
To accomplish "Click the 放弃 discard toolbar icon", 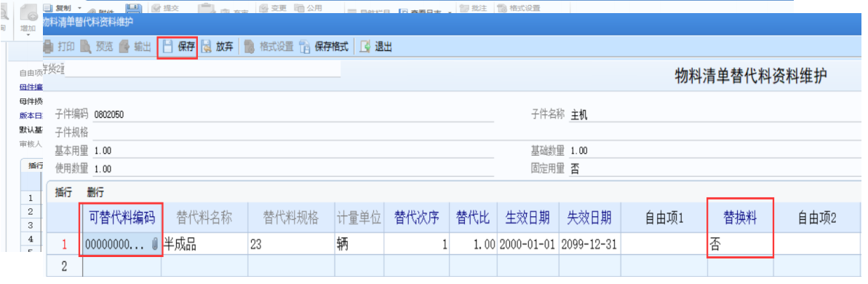I will click(207, 47).
